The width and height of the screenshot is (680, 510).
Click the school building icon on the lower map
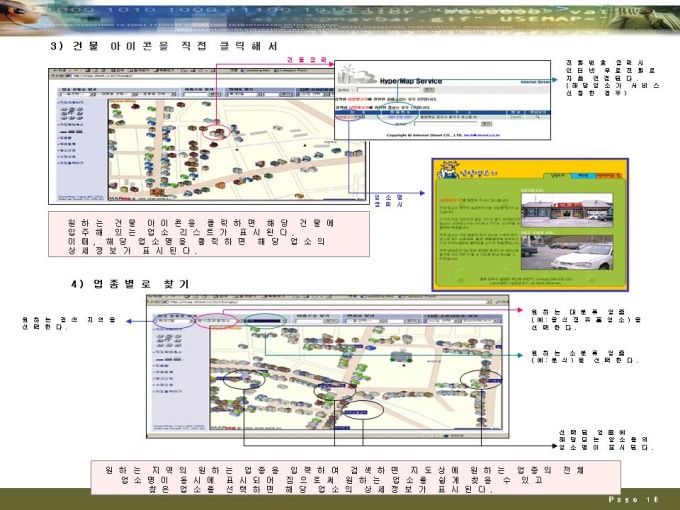tap(402, 356)
